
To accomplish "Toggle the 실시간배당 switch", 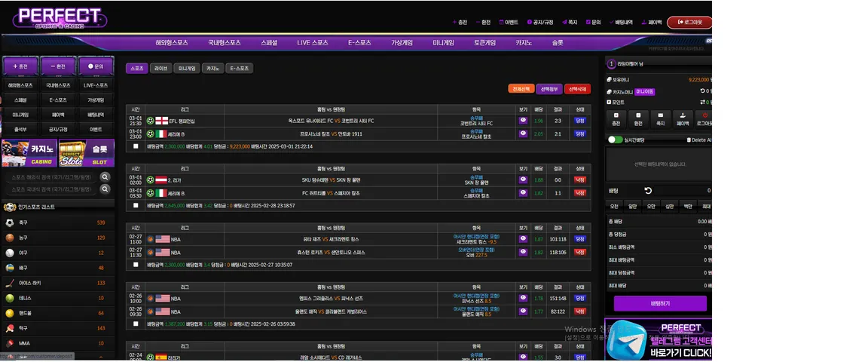I will pyautogui.click(x=615, y=140).
